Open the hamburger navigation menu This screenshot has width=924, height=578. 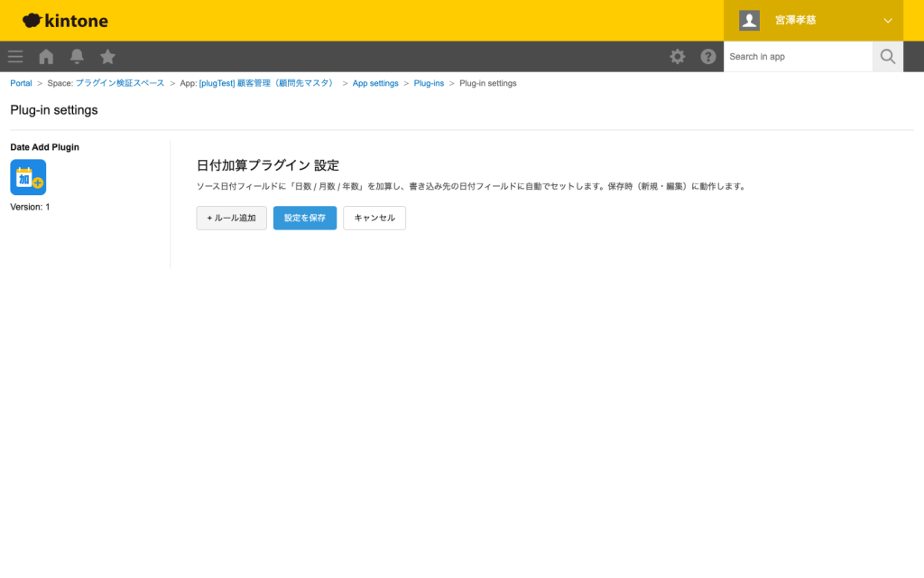pyautogui.click(x=14, y=56)
